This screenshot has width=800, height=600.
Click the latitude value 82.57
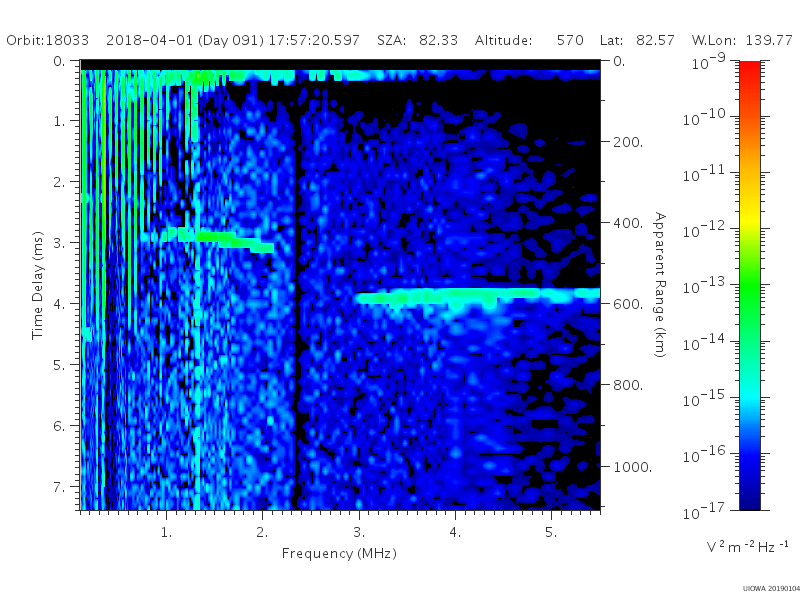point(655,40)
